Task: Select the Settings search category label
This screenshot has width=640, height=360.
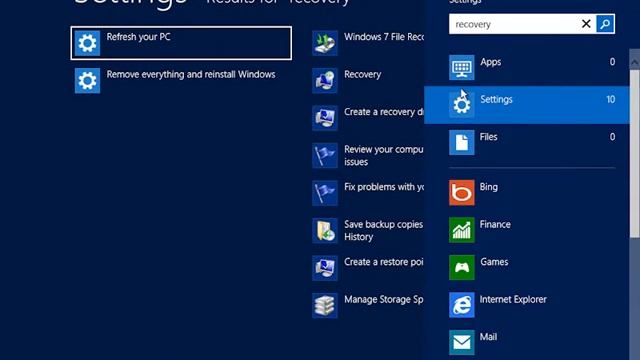Action: point(496,99)
